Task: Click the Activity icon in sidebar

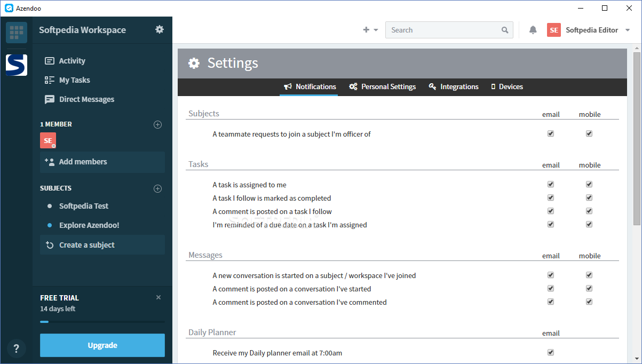Action: (x=50, y=61)
